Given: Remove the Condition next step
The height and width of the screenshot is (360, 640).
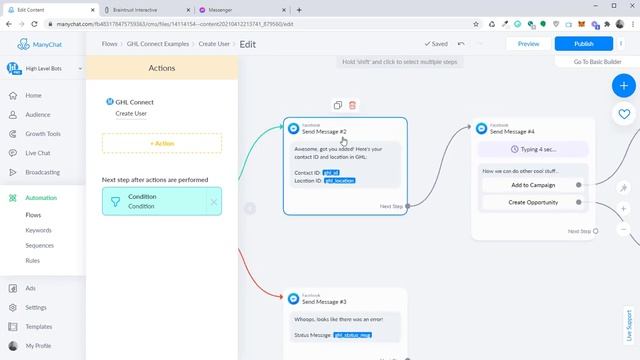Looking at the screenshot, I should click(213, 202).
